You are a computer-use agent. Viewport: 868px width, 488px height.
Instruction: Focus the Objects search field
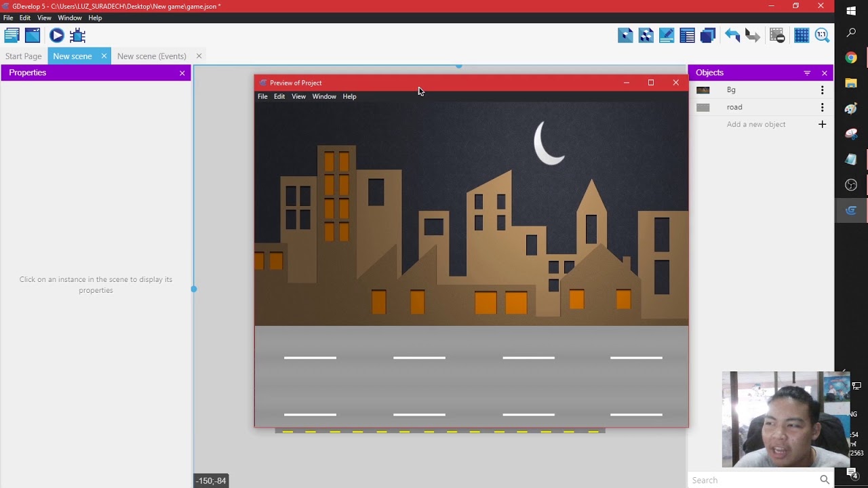click(753, 480)
